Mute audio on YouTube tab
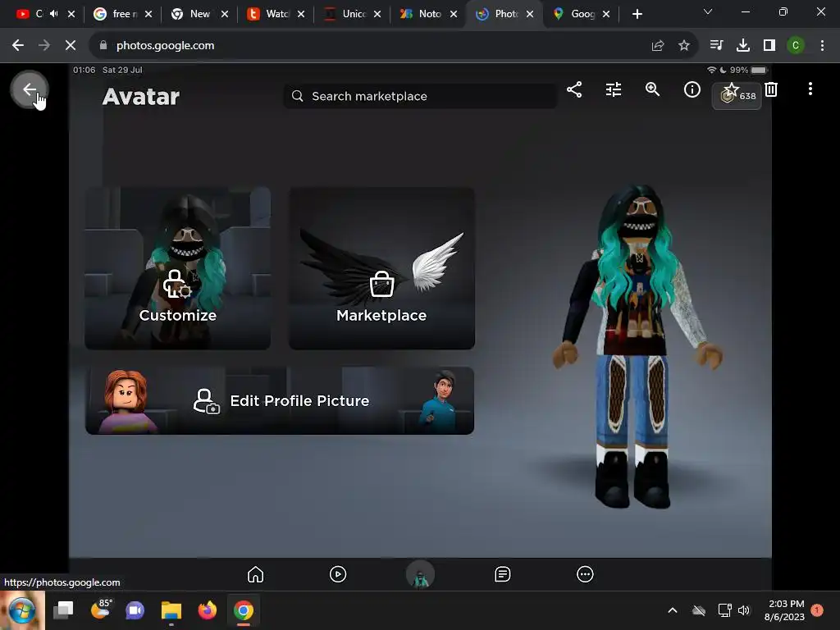840x630 pixels. click(x=53, y=13)
